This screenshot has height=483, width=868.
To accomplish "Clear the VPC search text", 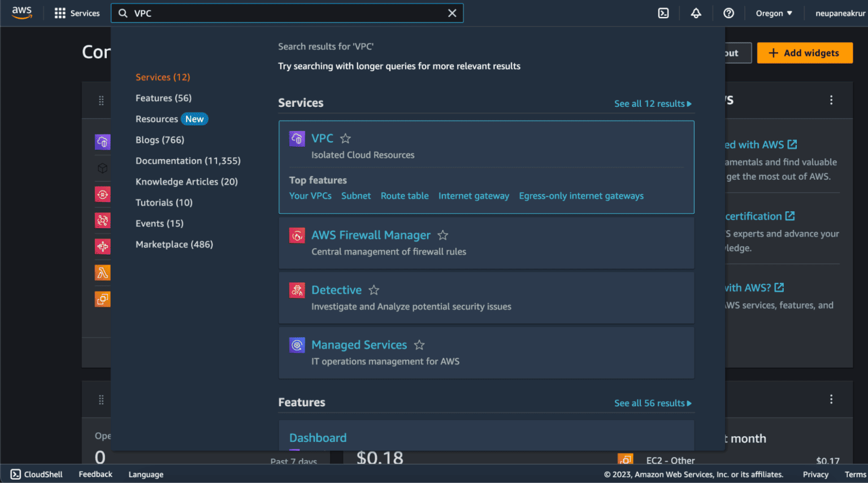I will 452,13.
